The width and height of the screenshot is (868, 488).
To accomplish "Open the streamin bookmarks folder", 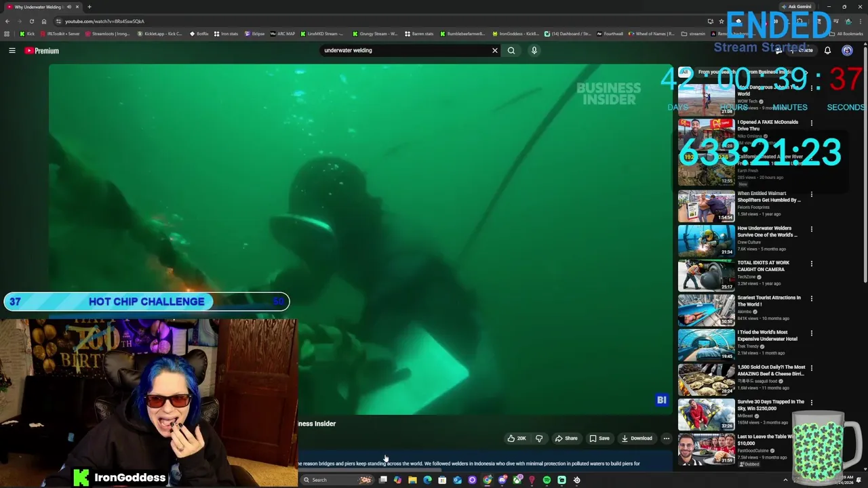I will coord(693,34).
